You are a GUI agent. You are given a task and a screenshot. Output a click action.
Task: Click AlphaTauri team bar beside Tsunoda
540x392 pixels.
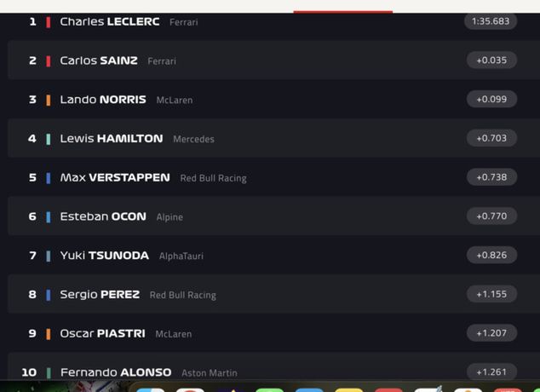(49, 256)
